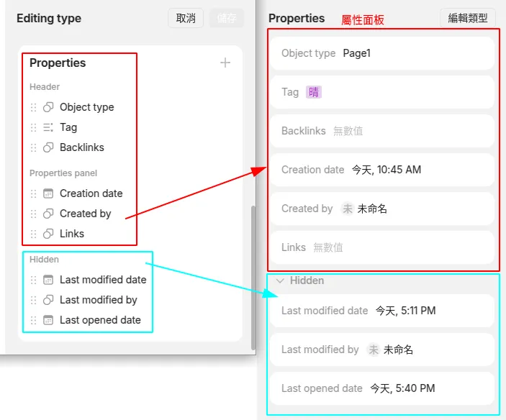Screen dimensions: 506x420
Task: Click the Tag multi-select list icon
Action: coord(48,127)
